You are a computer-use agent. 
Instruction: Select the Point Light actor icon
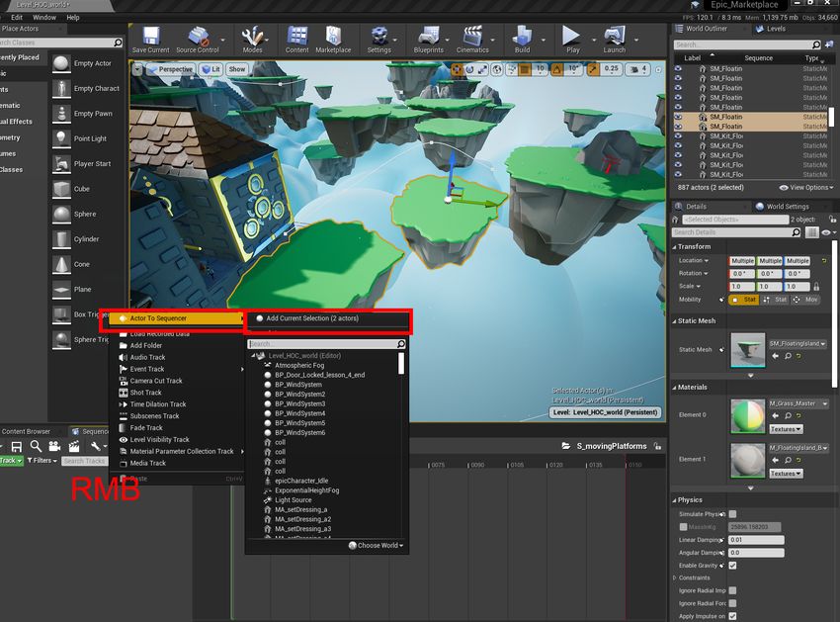pyautogui.click(x=61, y=138)
